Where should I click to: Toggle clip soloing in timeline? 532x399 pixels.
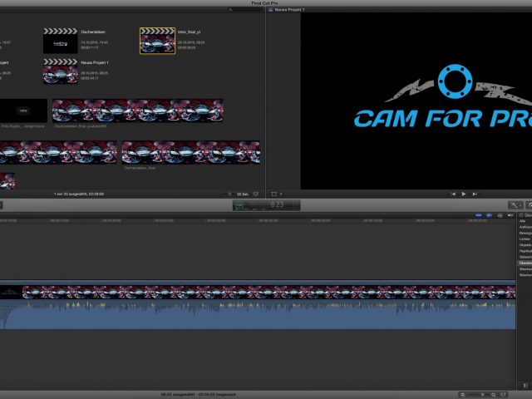point(500,215)
